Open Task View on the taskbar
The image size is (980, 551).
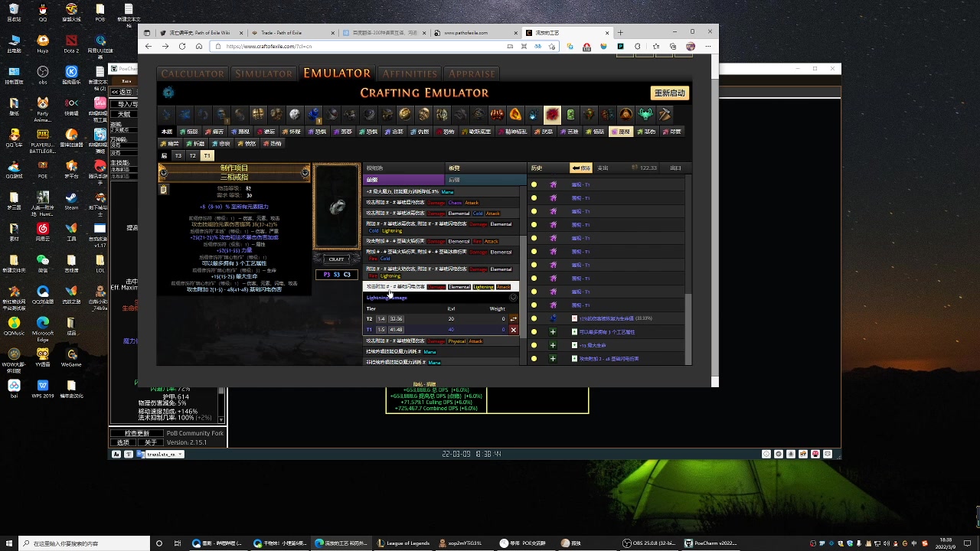coord(177,543)
